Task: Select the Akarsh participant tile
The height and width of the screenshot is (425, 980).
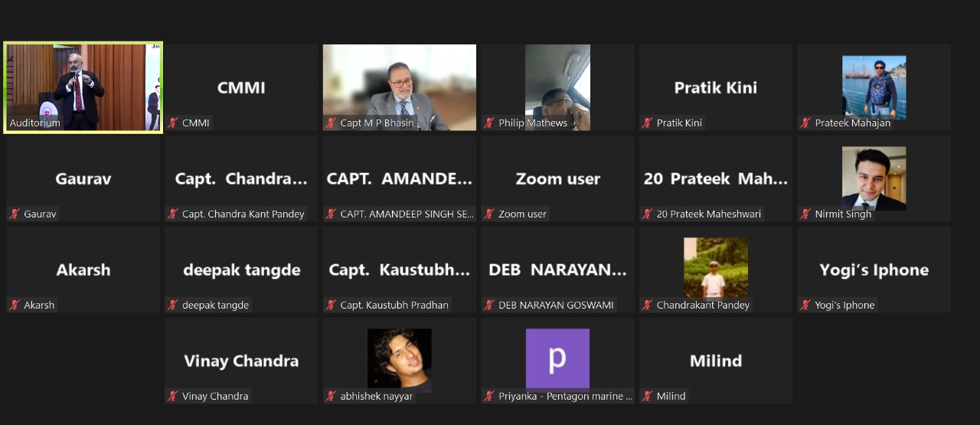Action: [x=83, y=270]
